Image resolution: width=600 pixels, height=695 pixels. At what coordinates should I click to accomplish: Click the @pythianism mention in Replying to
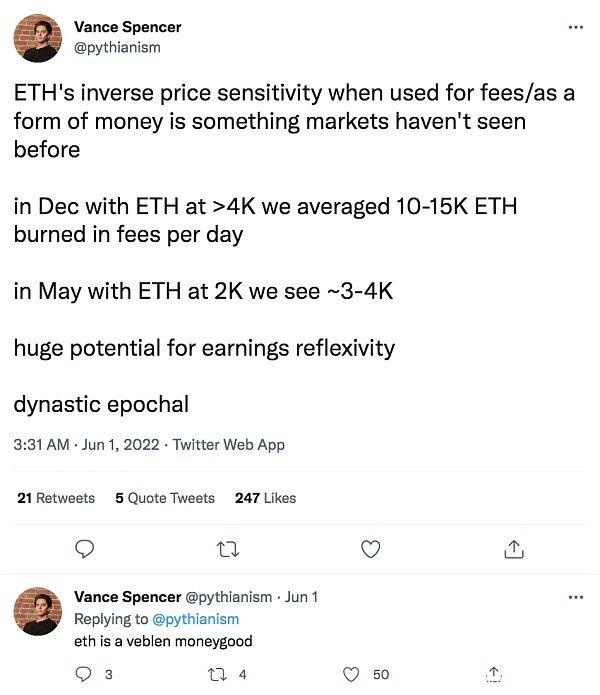196,619
